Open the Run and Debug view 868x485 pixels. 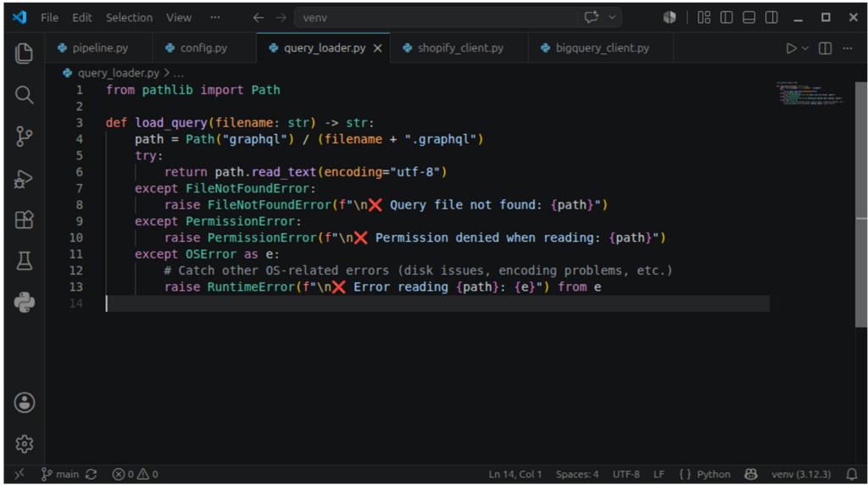click(24, 178)
